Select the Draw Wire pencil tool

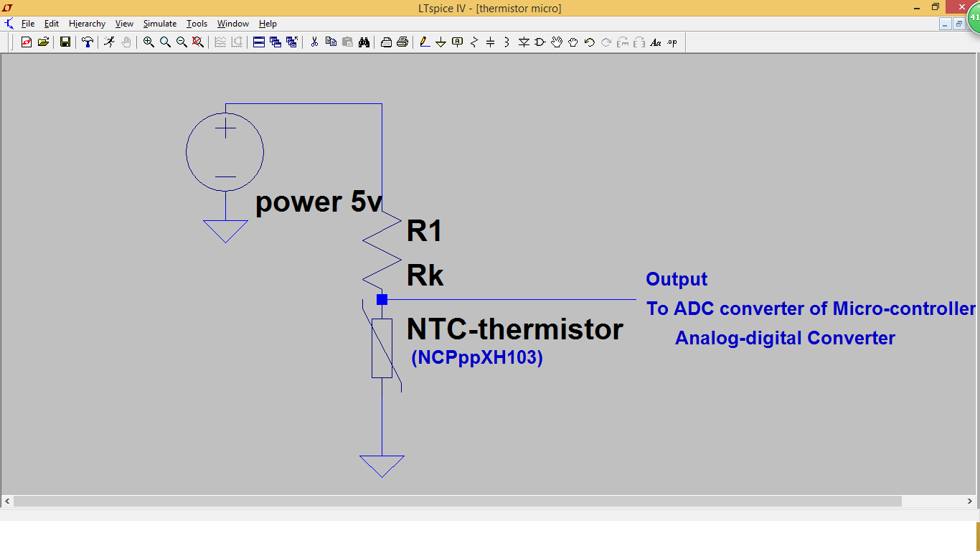pyautogui.click(x=425, y=42)
